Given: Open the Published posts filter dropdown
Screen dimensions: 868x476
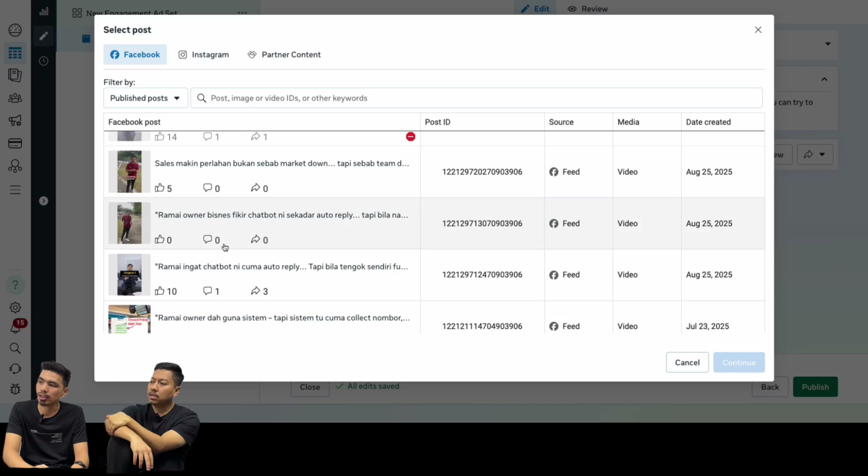Looking at the screenshot, I should point(146,98).
